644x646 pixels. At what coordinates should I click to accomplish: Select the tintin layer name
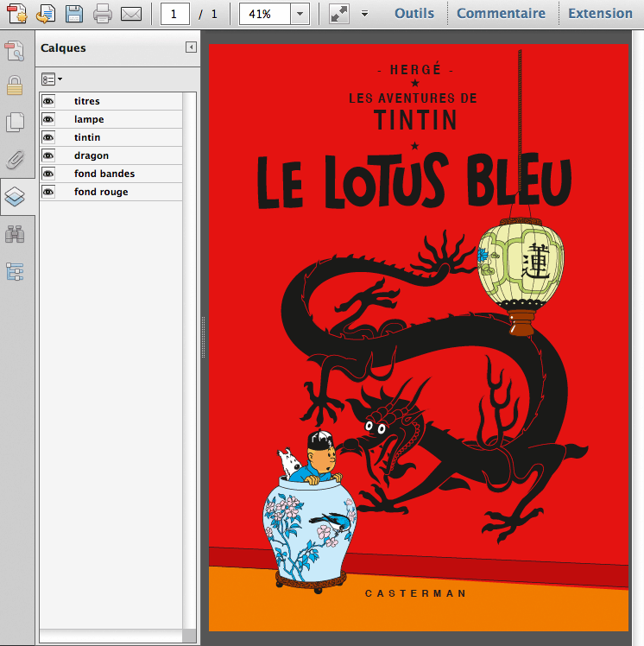(87, 137)
